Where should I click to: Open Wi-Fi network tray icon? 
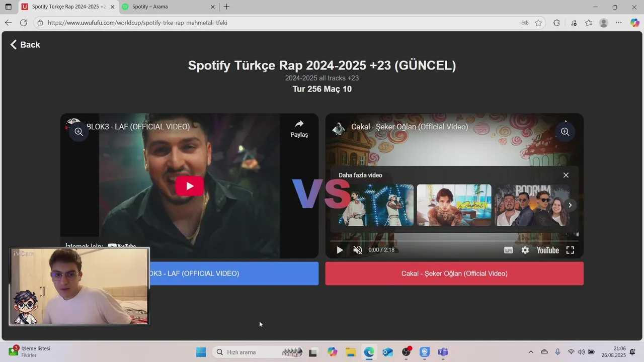(571, 352)
